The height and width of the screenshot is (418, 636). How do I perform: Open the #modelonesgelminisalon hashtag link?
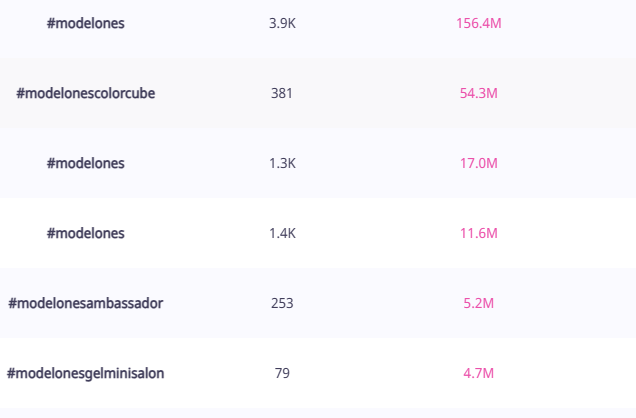point(86,373)
